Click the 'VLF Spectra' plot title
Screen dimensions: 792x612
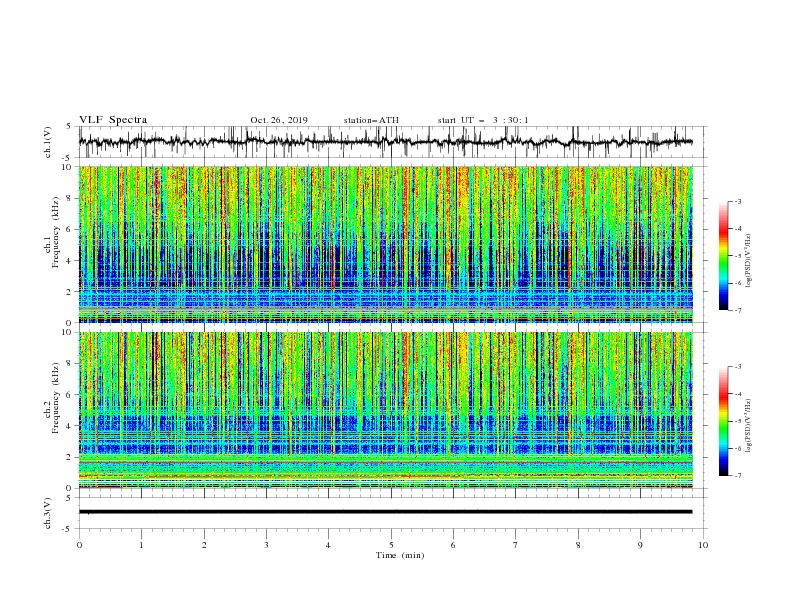point(113,120)
